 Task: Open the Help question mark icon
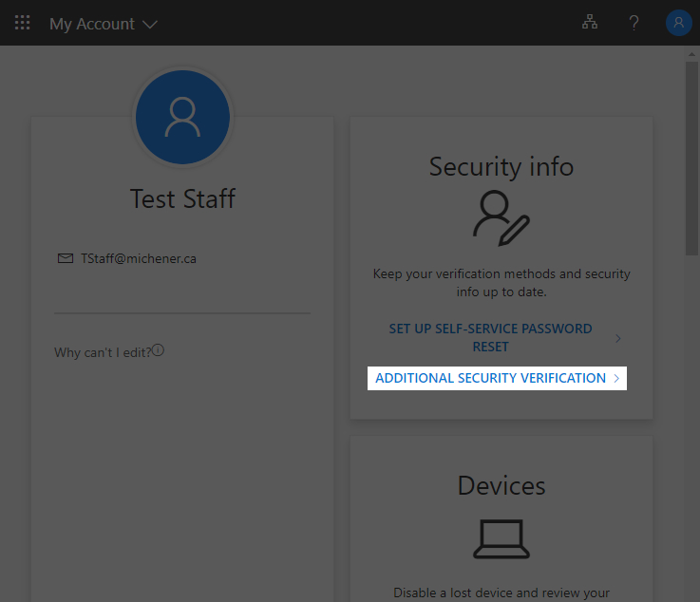click(x=634, y=23)
